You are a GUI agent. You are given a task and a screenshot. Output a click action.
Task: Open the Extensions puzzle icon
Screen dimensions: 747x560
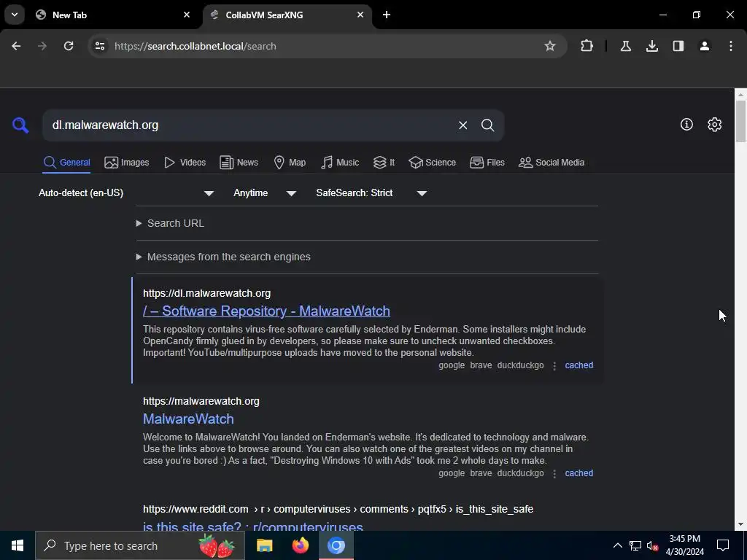click(x=587, y=46)
